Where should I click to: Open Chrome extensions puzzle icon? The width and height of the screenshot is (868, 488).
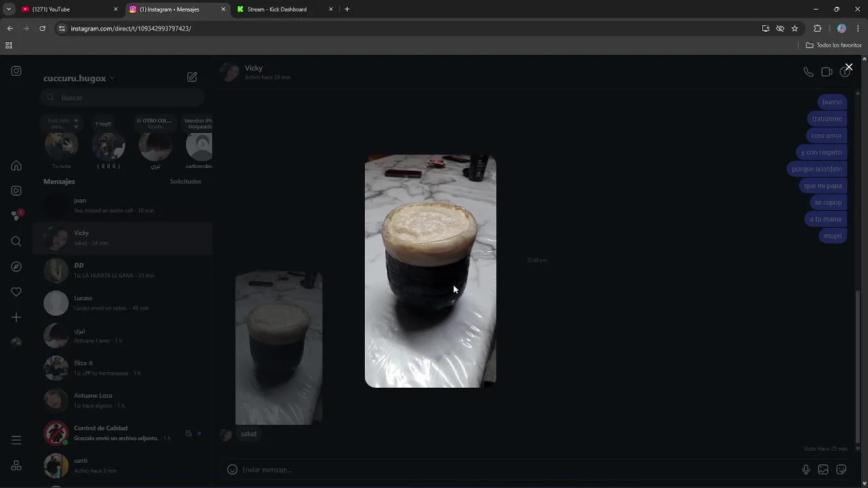pos(817,28)
